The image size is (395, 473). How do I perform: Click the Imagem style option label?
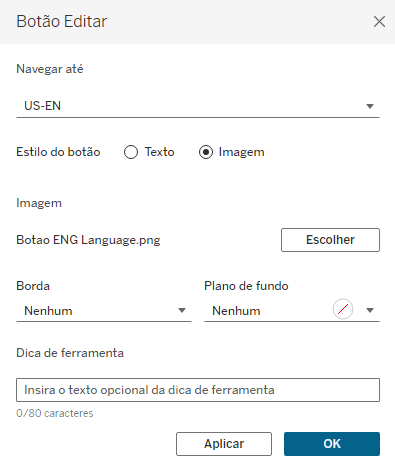241,152
